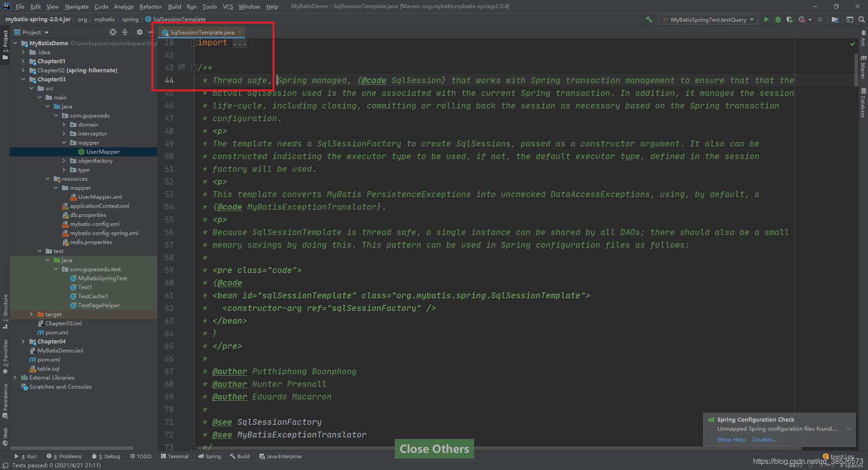Toggle the Favorites tool window button

point(5,357)
